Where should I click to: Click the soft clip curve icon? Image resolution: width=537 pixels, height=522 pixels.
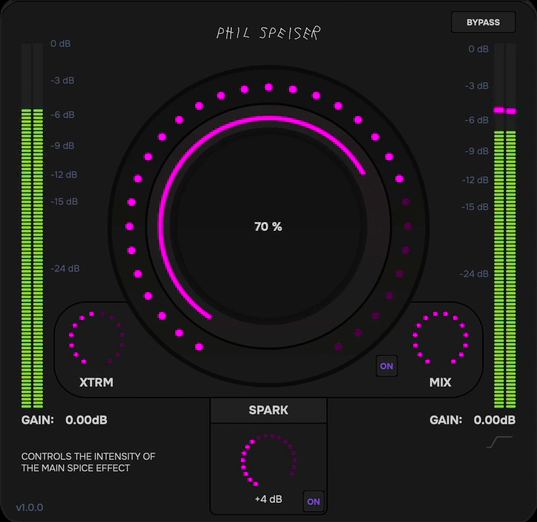(500, 442)
